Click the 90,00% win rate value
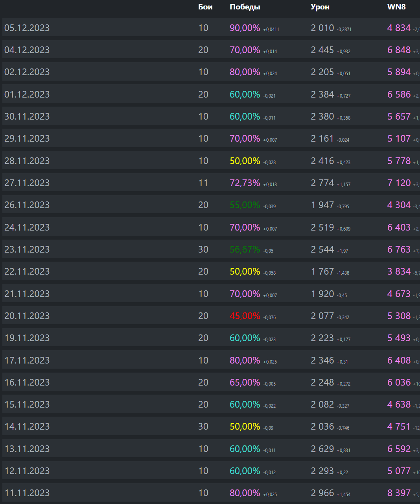Screen dimensions: 420x504 click(245, 28)
